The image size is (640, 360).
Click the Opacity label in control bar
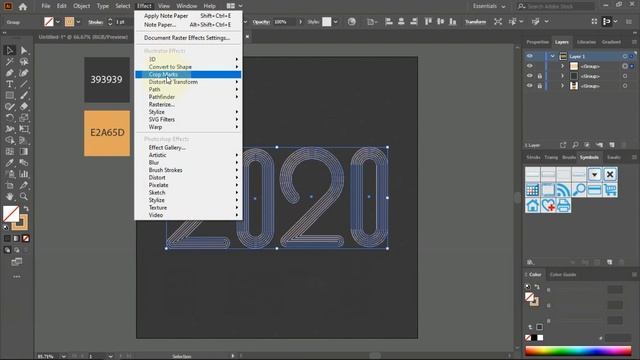(x=261, y=22)
